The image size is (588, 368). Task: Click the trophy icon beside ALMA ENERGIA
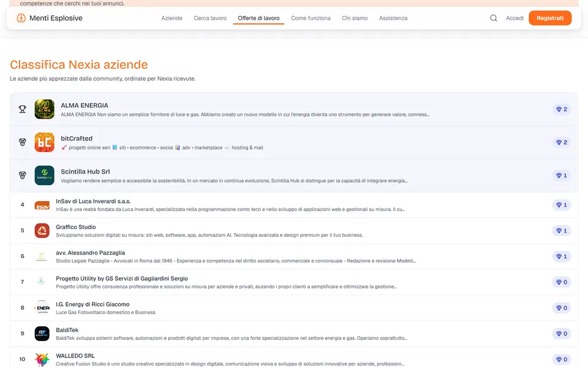point(23,109)
